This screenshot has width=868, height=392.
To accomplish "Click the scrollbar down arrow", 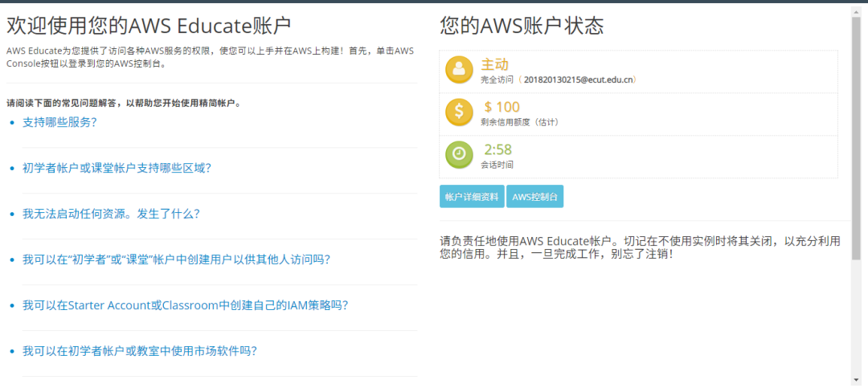I will [x=857, y=380].
